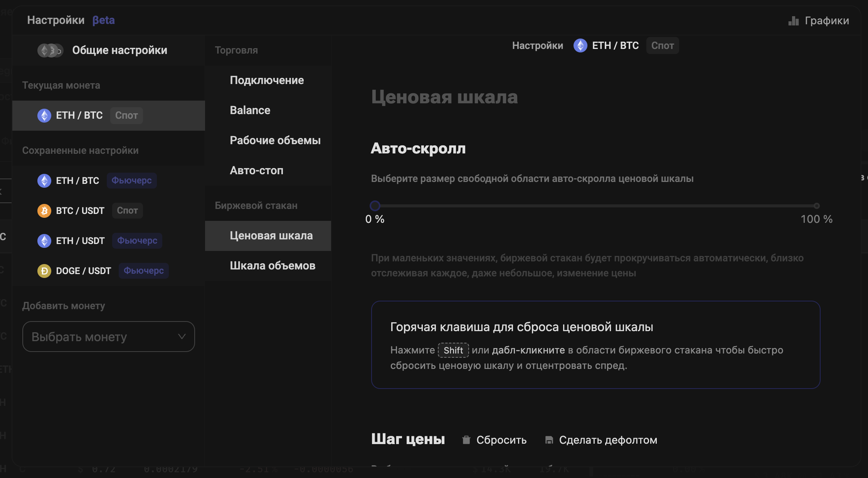Image resolution: width=868 pixels, height=478 pixels.
Task: Click the hotkey reset hint title
Action: click(x=522, y=327)
